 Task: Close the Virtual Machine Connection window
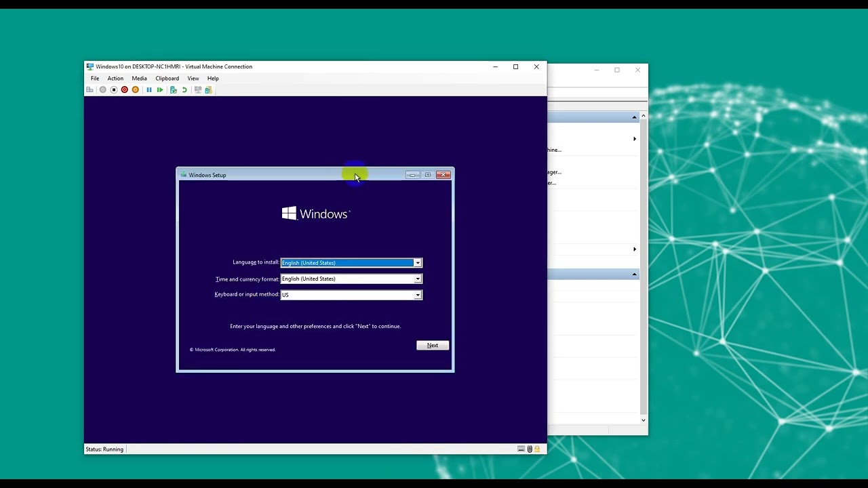coord(536,66)
